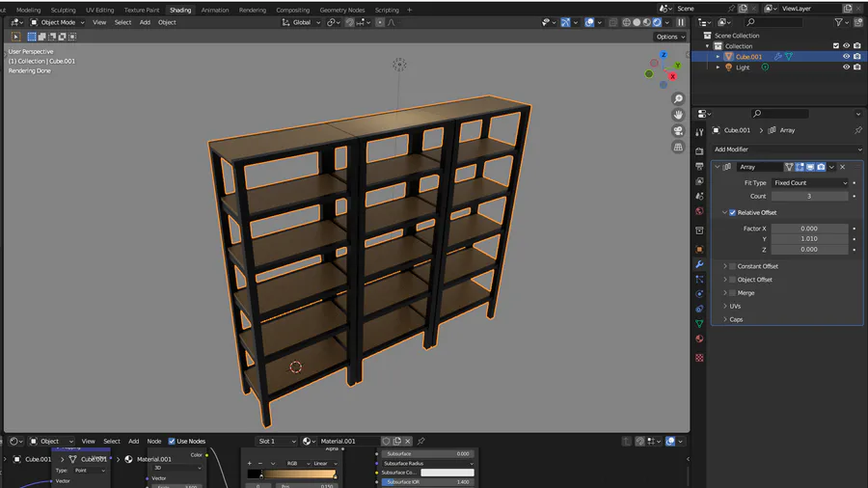Open the Particles properties tab icon
The width and height of the screenshot is (868, 488).
tap(699, 279)
